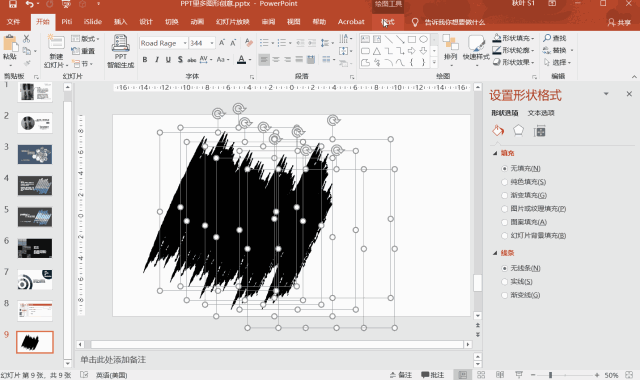
Task: Clear all formatting with the eraser icon
Action: point(249,43)
